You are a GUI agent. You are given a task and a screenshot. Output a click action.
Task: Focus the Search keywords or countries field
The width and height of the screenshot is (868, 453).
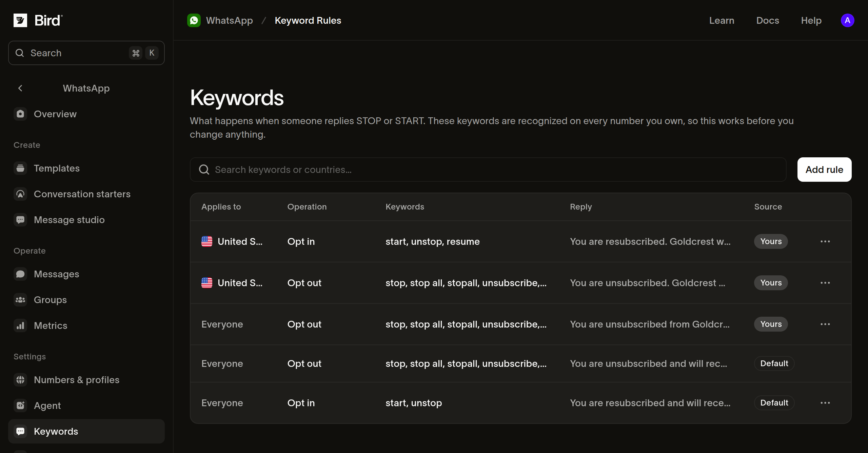click(488, 170)
